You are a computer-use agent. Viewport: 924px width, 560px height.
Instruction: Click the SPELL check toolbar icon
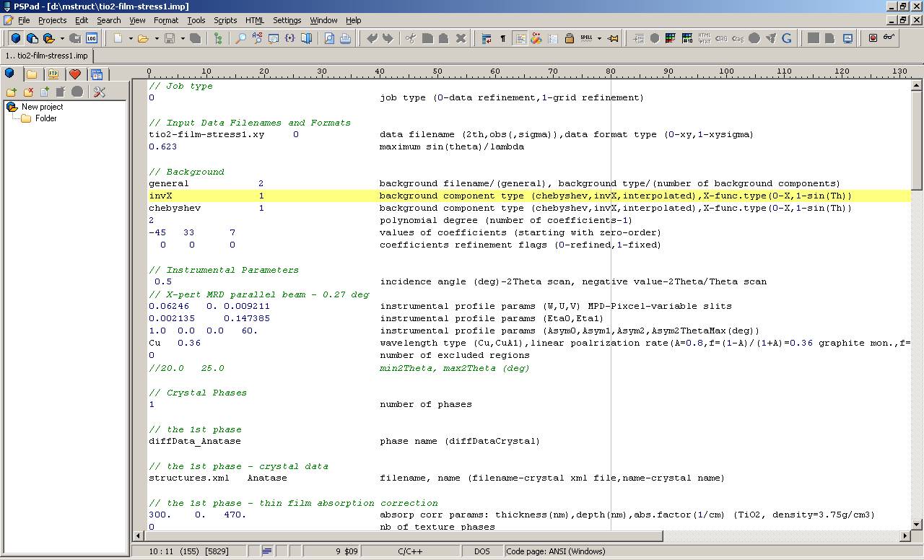(586, 38)
